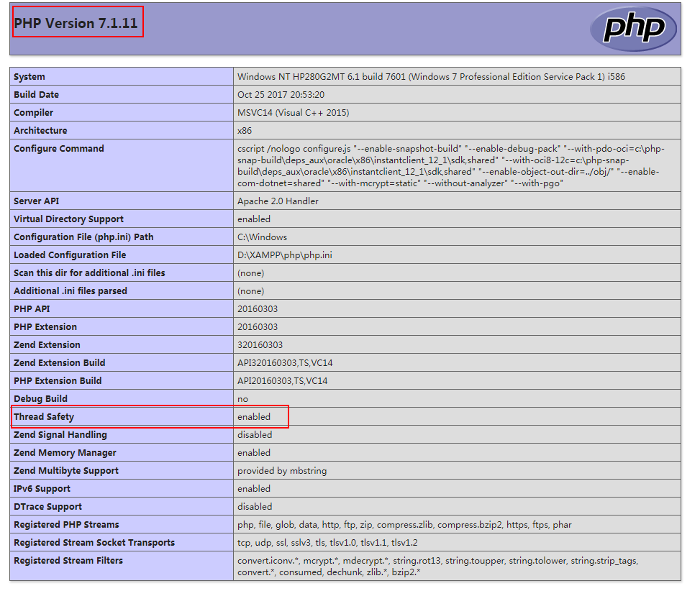Select the tcp, udp, ssl transports list
Viewport: 700px width, 591px height.
[327, 542]
